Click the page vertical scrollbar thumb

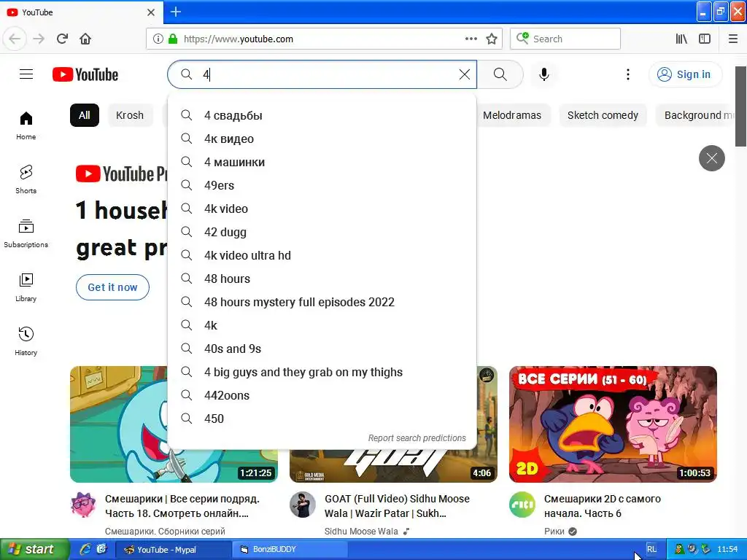[x=741, y=106]
